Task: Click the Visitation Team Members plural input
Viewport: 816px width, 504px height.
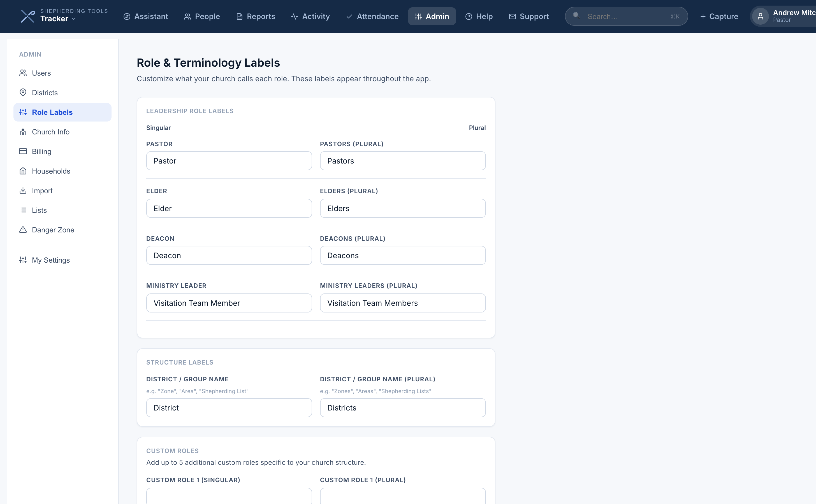Action: 403,303
